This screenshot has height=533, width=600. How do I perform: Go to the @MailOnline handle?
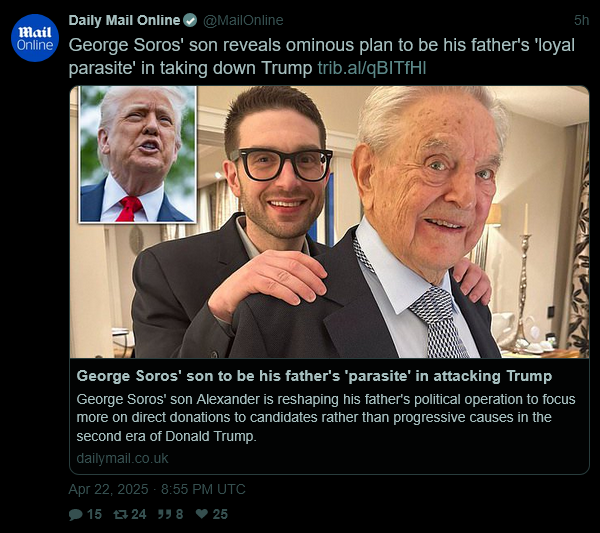(x=243, y=20)
